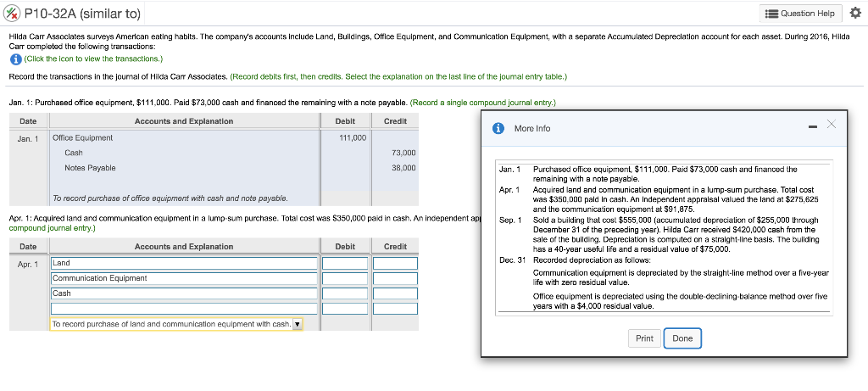Select the Land account field
Image resolution: width=868 pixels, height=391 pixels.
(x=184, y=263)
